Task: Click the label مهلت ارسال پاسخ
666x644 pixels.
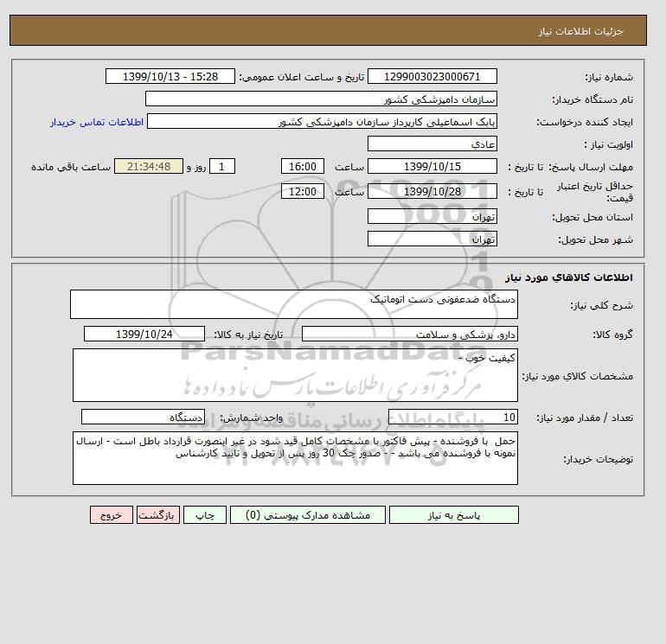Action: pyautogui.click(x=590, y=167)
